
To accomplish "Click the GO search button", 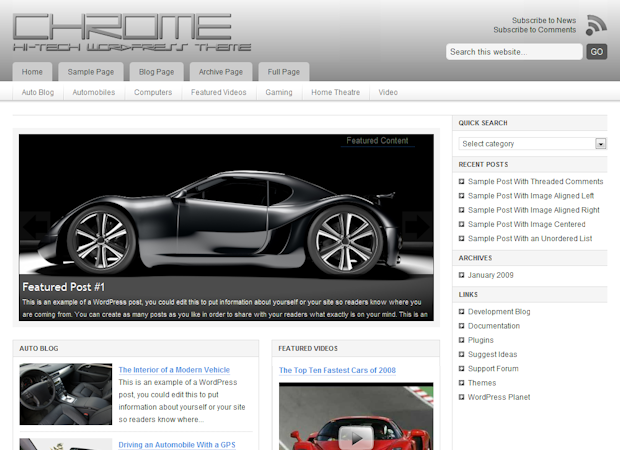I will coord(596,52).
